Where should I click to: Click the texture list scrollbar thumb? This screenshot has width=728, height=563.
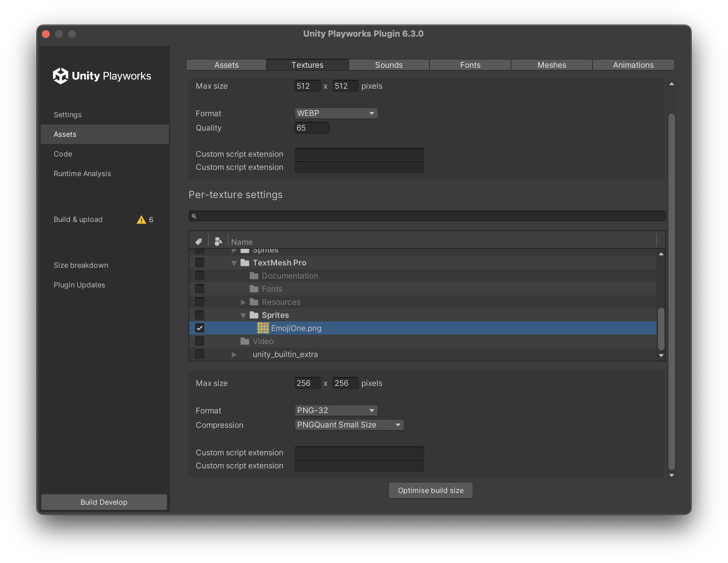tap(661, 329)
